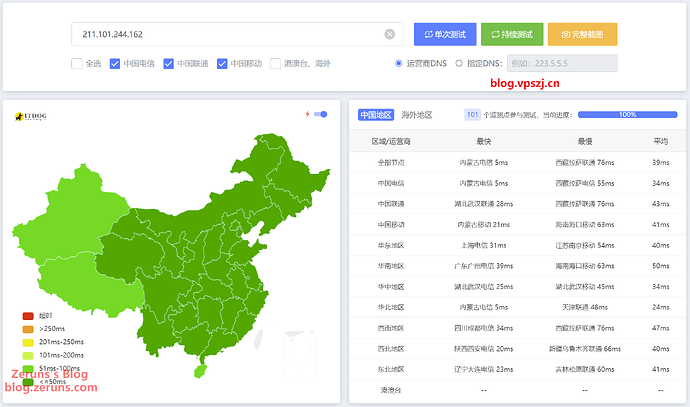Viewport: 690px width, 407px height.
Task: Click the lightning bolt icon above map
Action: point(307,114)
